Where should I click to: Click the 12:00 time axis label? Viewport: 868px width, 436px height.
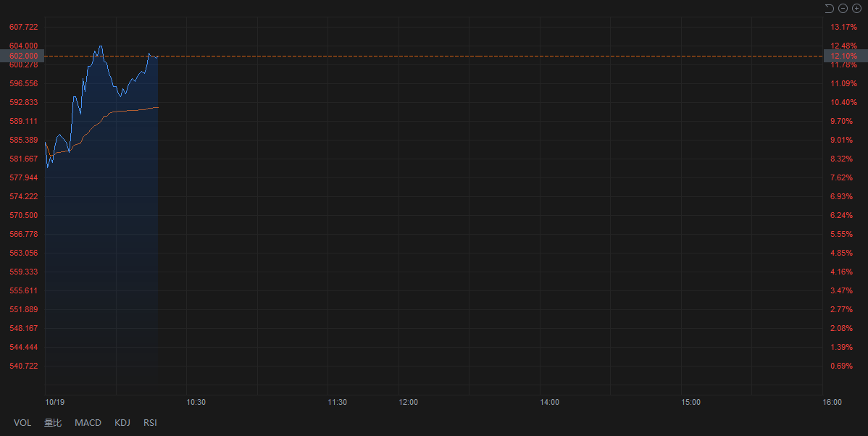(x=408, y=402)
